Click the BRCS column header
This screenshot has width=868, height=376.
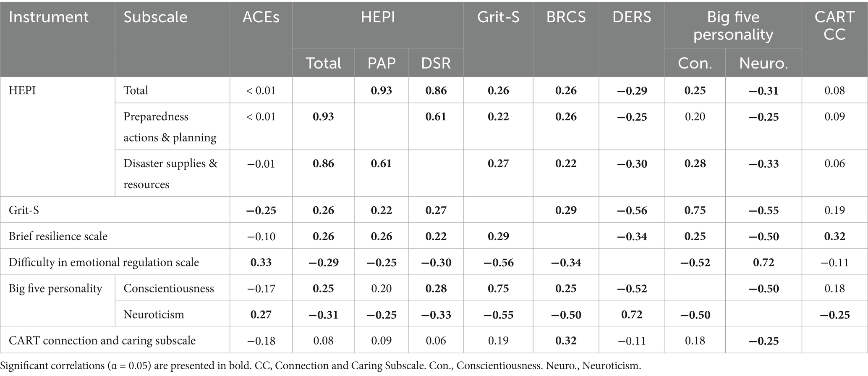pyautogui.click(x=566, y=17)
